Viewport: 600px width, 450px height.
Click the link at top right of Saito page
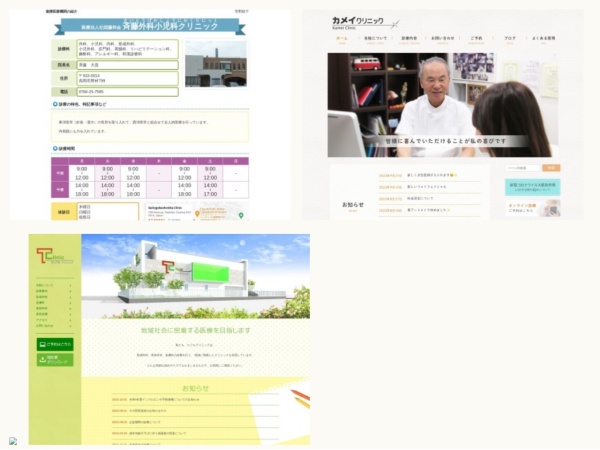(241, 11)
